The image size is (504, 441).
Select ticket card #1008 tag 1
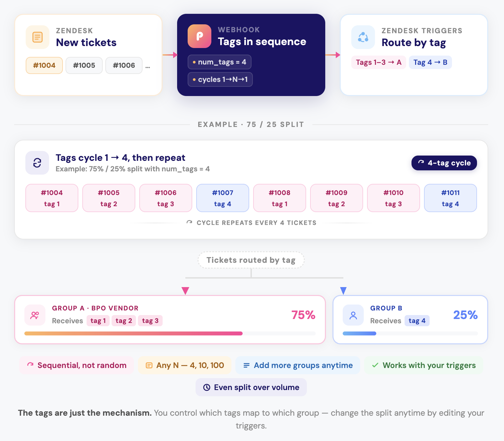coord(280,198)
